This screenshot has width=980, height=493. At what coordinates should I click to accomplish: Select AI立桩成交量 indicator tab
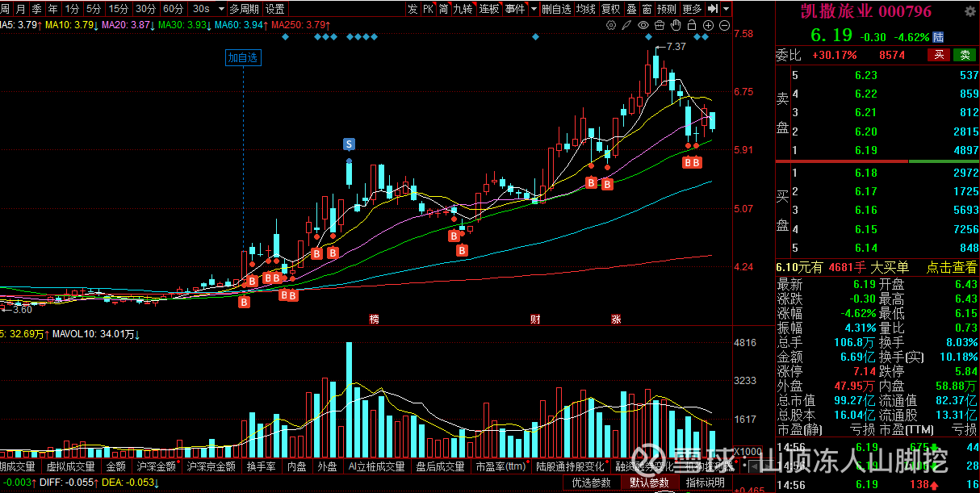point(376,466)
